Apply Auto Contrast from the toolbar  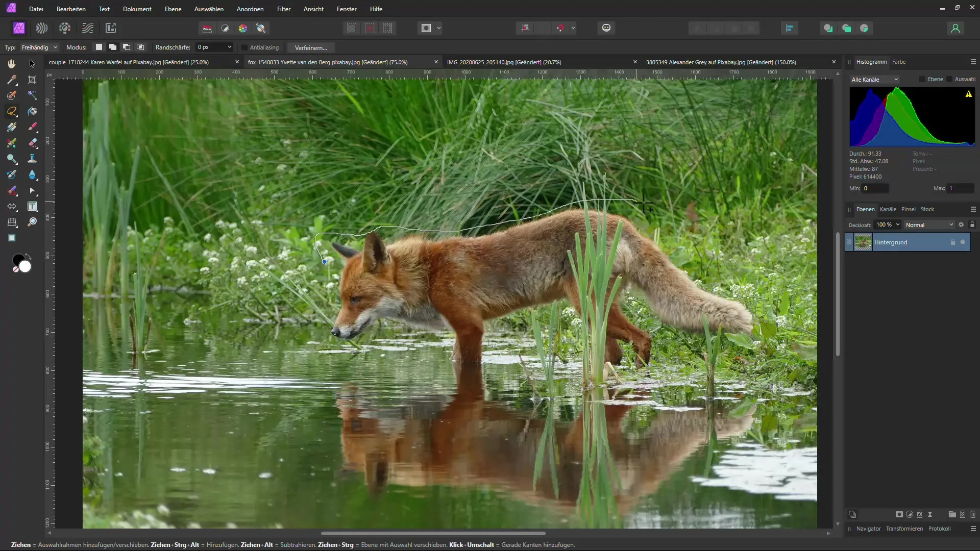[225, 28]
